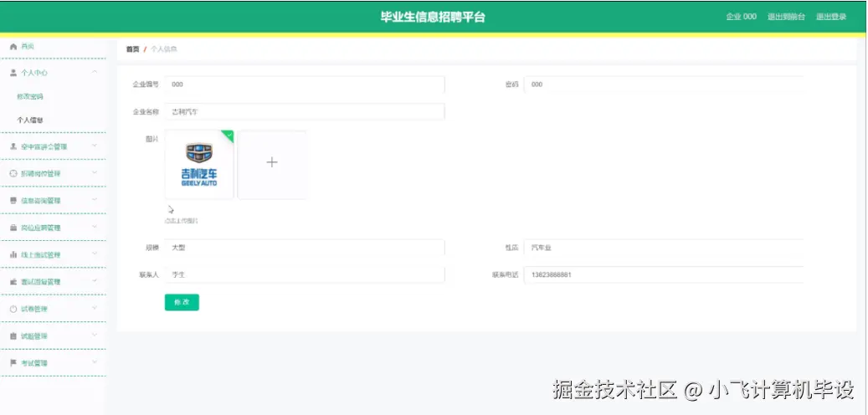Screen dimensions: 868x415
Task: Click the icon next to 面试回复管理
Action: (13, 282)
